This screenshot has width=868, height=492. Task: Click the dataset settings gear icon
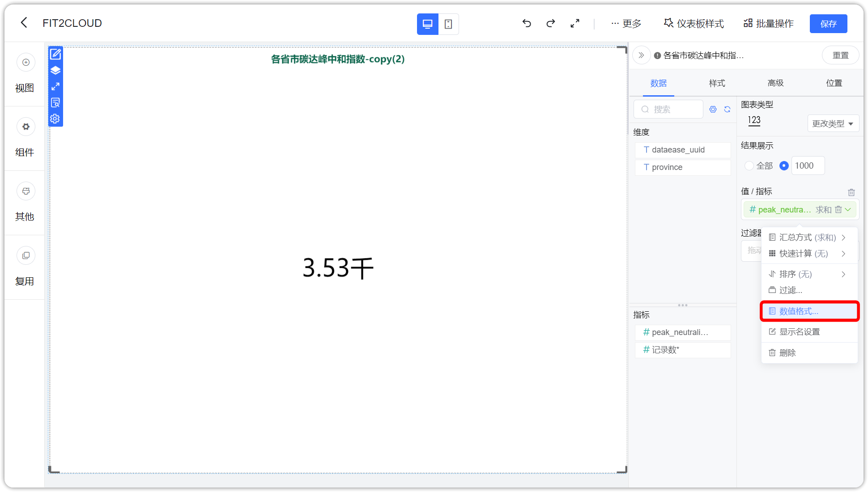[x=713, y=109]
